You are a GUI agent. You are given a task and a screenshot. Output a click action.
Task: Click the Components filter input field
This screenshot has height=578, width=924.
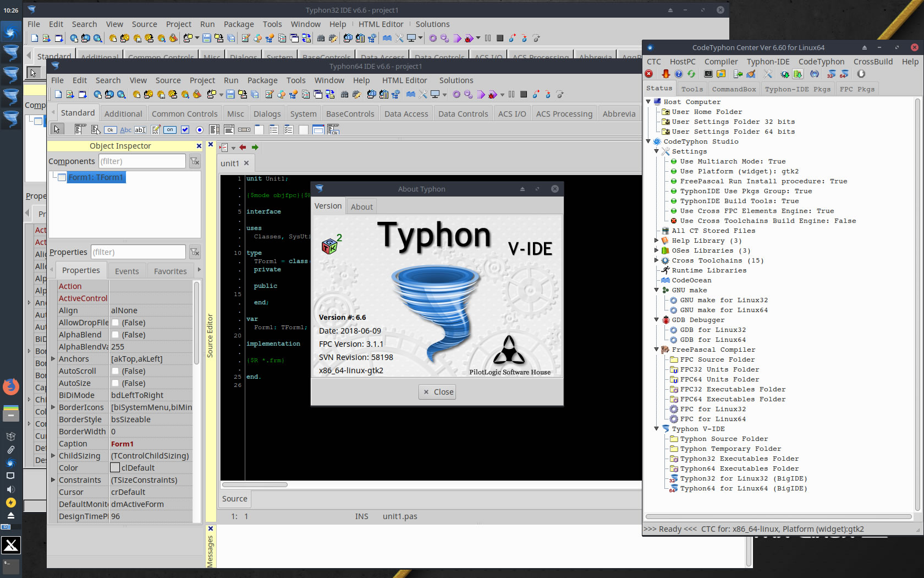click(x=142, y=161)
